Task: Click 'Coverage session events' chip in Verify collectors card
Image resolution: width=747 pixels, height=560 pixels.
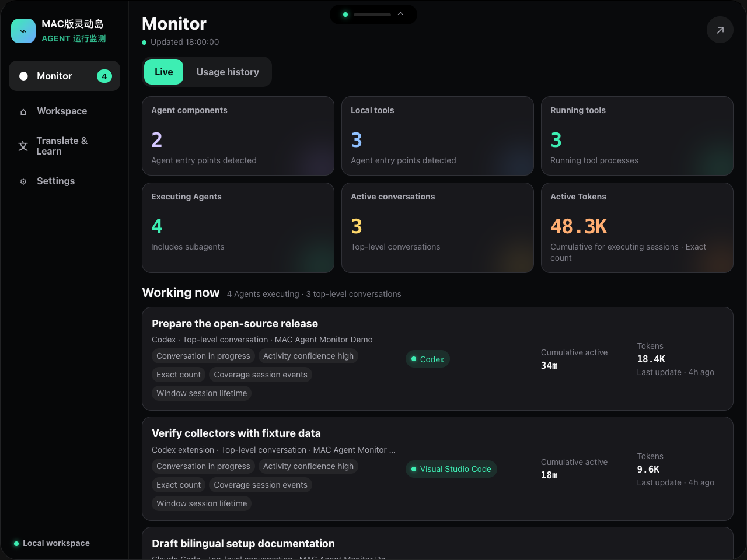Action: click(x=260, y=485)
